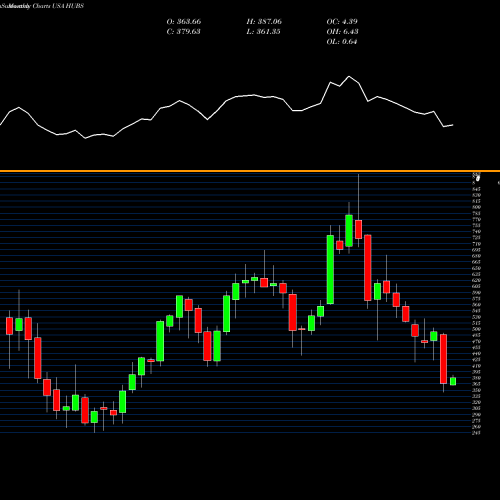The image size is (500, 500).
Task: Click the 710 price axis label
Action: (x=476, y=244)
